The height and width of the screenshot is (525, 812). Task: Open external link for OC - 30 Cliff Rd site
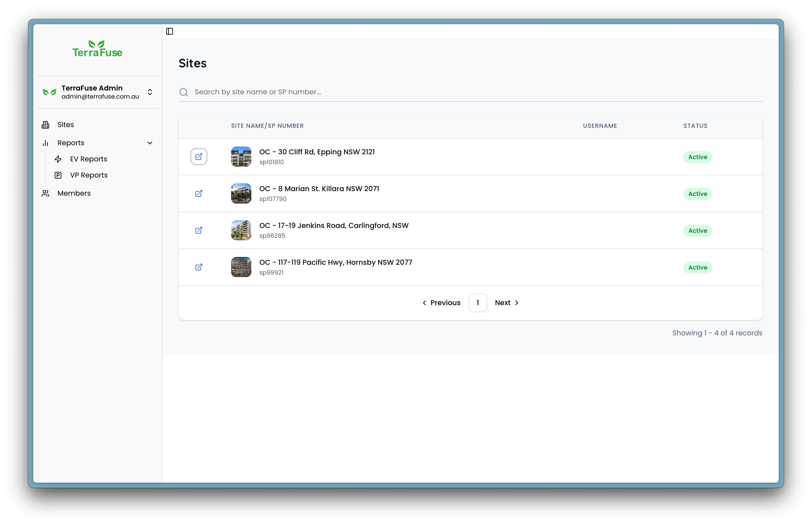click(x=199, y=157)
